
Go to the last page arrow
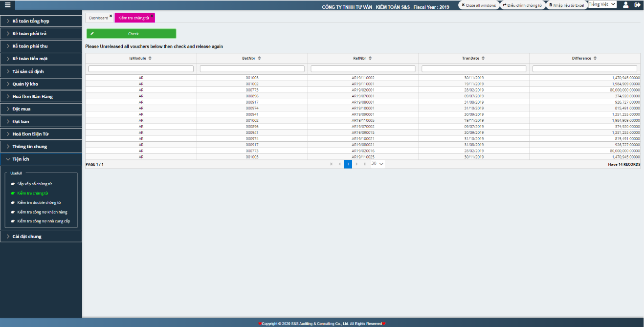(x=365, y=164)
